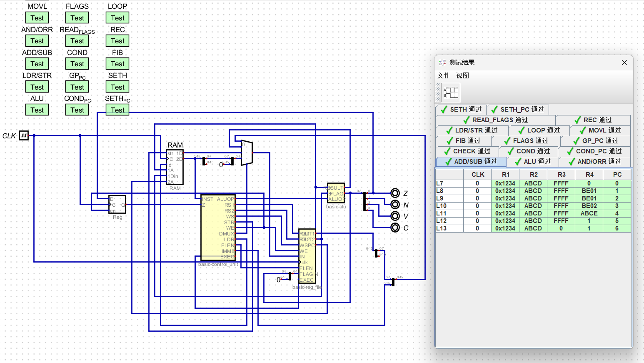Start the ADD/SUB Test button
The height and width of the screenshot is (363, 644).
coord(37,64)
